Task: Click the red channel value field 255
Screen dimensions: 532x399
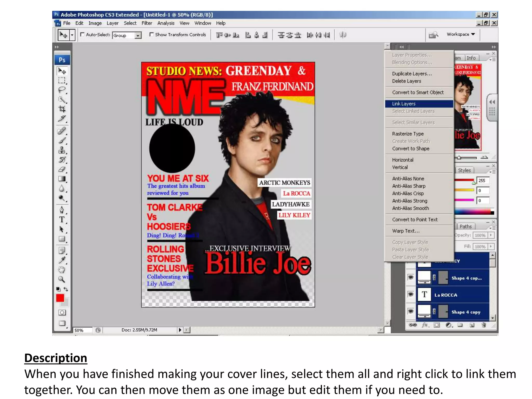Action: pos(483,180)
